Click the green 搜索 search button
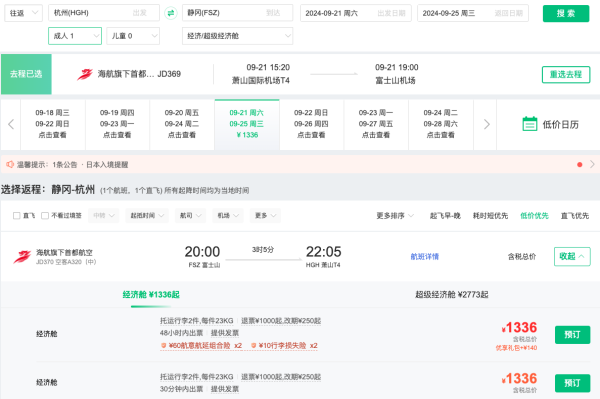 (x=566, y=13)
